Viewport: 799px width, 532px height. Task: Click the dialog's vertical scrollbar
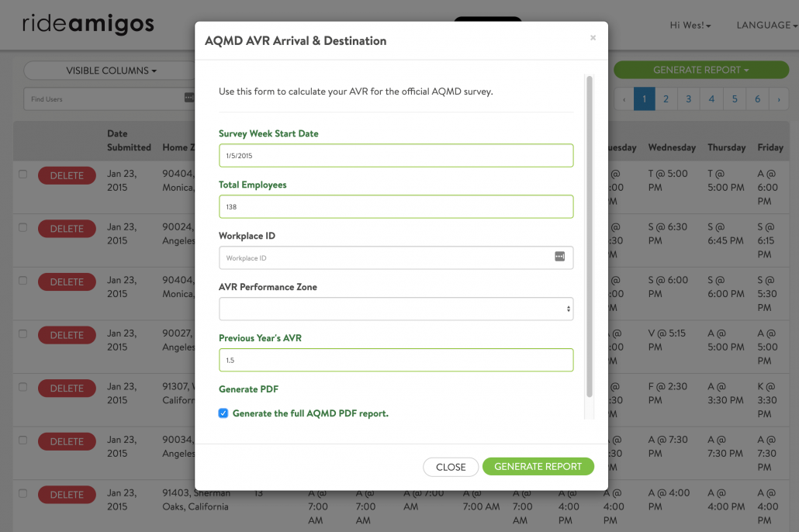pos(590,236)
